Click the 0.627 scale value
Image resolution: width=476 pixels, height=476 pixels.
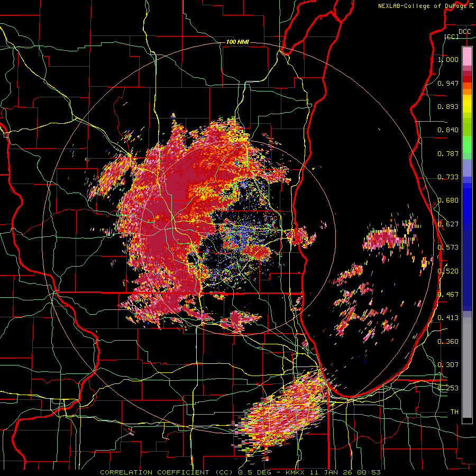[x=448, y=224]
